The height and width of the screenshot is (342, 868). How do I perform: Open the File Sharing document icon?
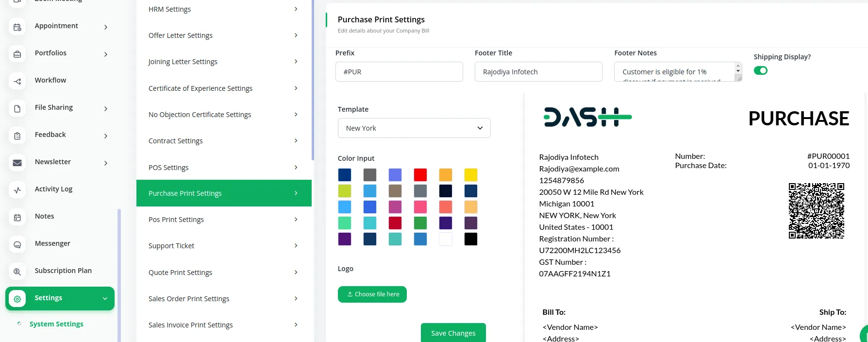(x=17, y=108)
